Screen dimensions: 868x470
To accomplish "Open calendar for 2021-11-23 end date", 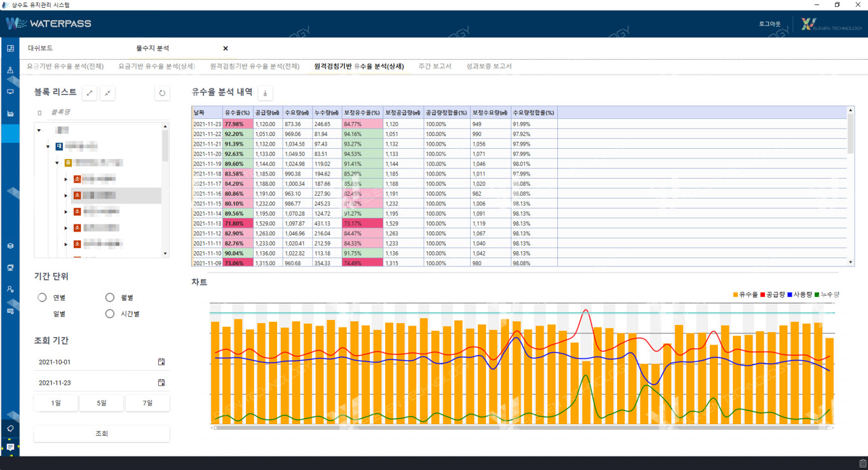I will [161, 383].
